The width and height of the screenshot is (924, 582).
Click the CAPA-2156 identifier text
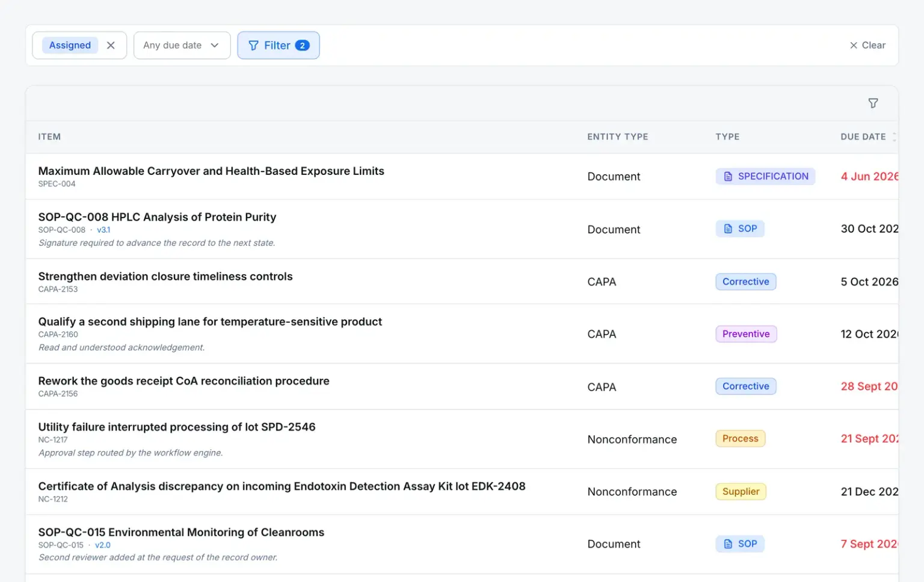coord(58,394)
